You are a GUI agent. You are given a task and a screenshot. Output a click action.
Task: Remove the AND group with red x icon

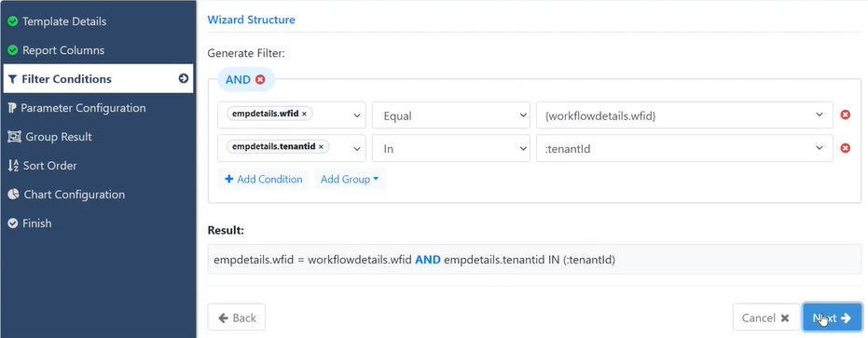click(x=259, y=80)
